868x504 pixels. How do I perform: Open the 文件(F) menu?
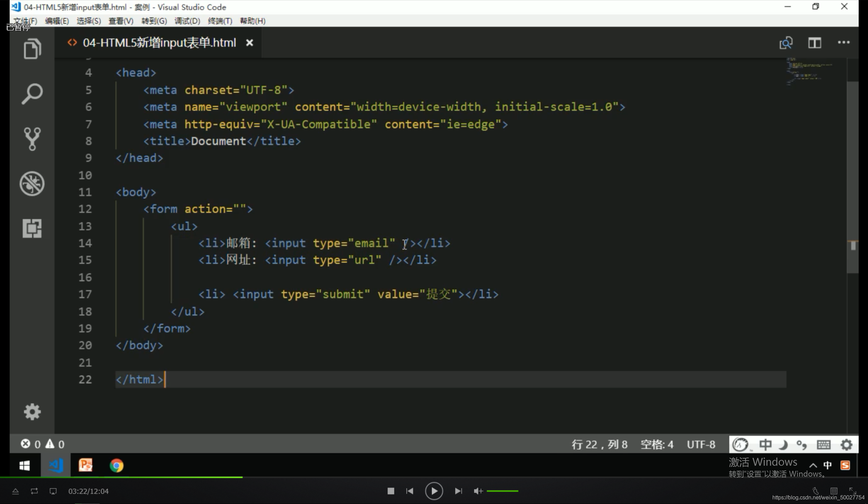pos(25,21)
